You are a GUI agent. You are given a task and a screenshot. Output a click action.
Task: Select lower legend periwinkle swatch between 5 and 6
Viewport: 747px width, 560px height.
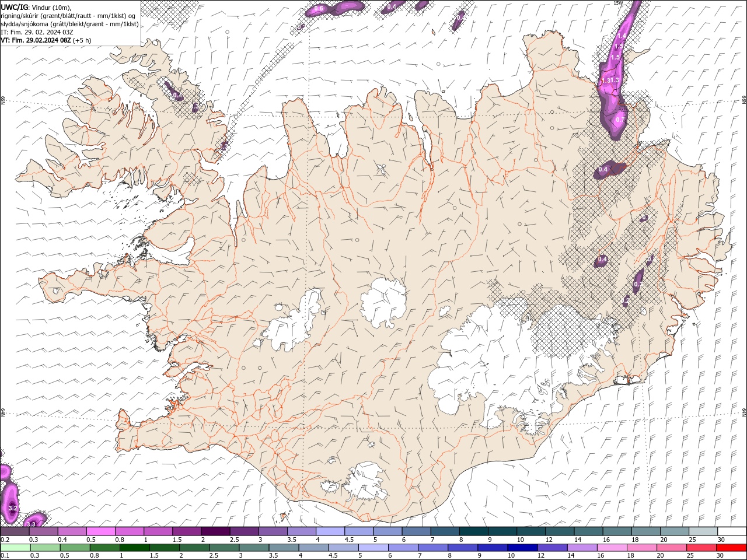373,548
